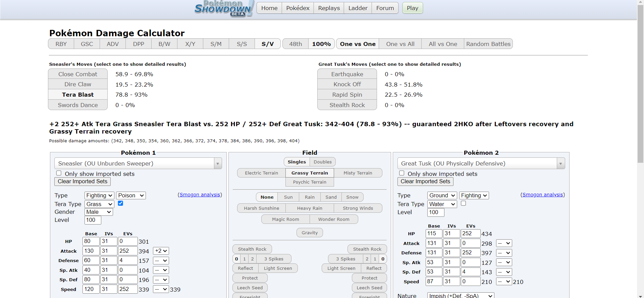This screenshot has width=644, height=298.
Task: Open Sneasler's Gender dropdown
Action: tap(99, 212)
